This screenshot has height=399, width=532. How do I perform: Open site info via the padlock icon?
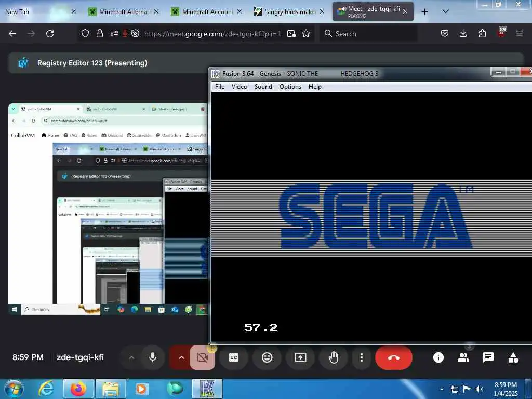(x=99, y=33)
